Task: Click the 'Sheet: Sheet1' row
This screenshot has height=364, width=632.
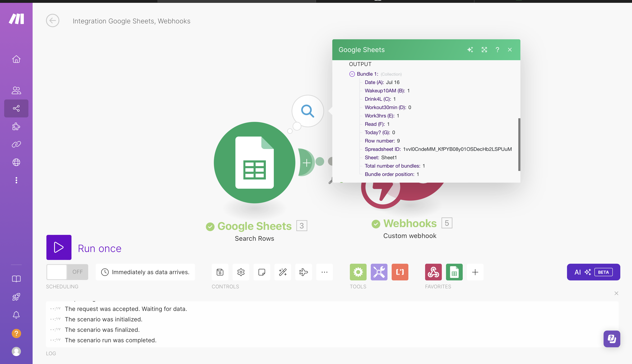Action: pos(381,158)
